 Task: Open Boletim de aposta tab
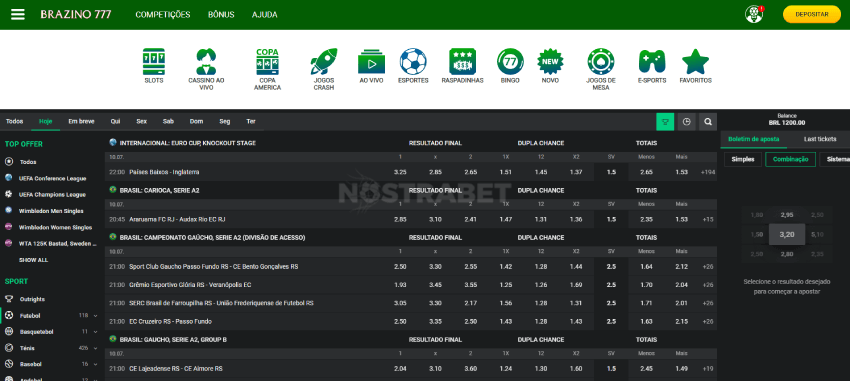(754, 139)
